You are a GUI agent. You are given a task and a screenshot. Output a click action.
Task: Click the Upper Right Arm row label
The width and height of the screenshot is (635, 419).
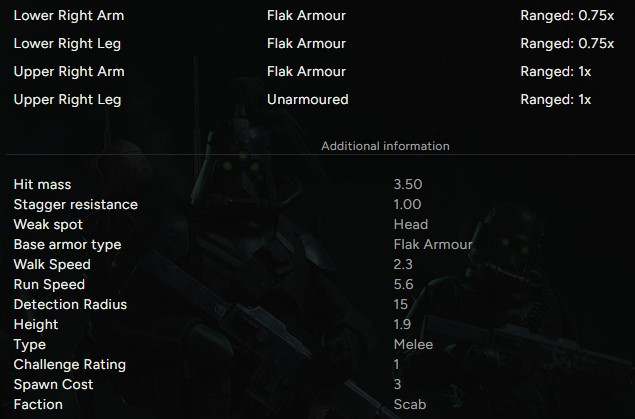coord(69,72)
